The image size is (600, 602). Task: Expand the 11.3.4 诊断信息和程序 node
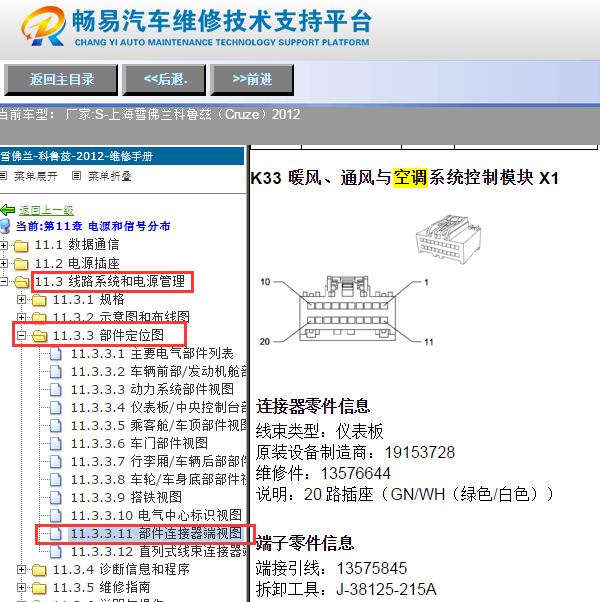[x=21, y=570]
